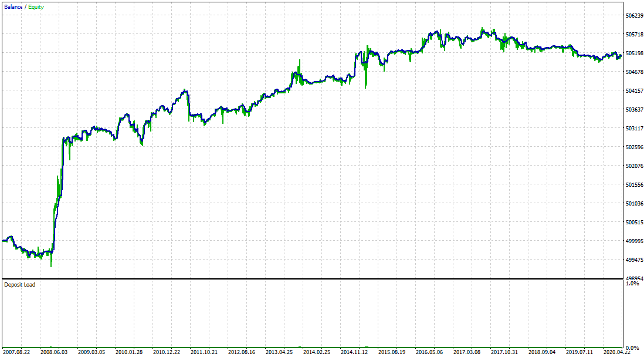This screenshot has height=357, width=644.
Task: Select the 502076 price axis value
Action: [x=634, y=166]
